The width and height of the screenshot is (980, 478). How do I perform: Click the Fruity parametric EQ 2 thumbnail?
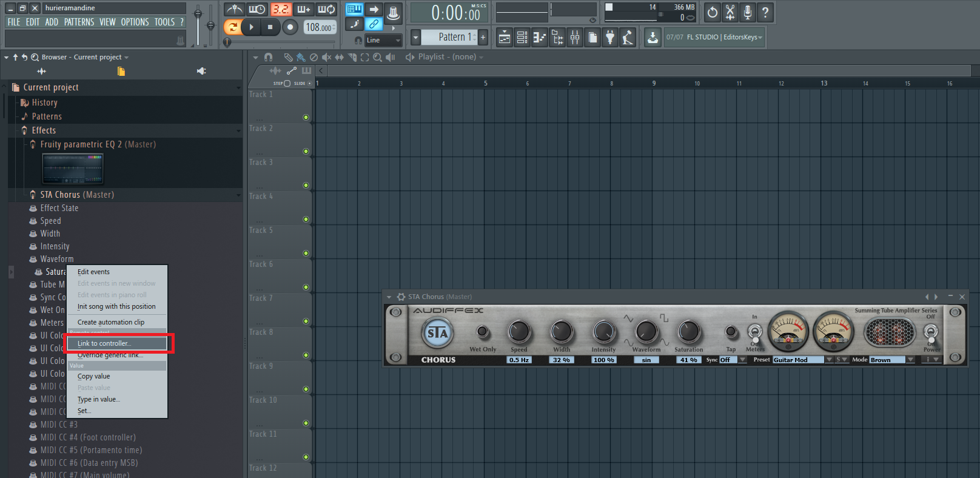tap(73, 169)
